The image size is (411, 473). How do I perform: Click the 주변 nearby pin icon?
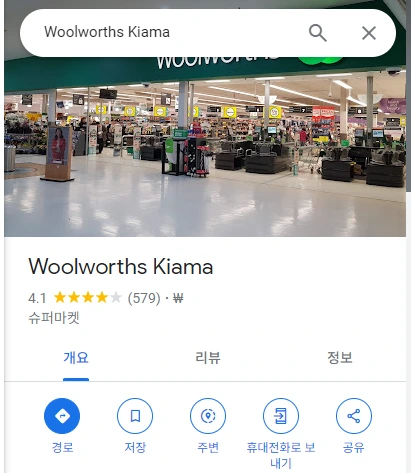(208, 416)
